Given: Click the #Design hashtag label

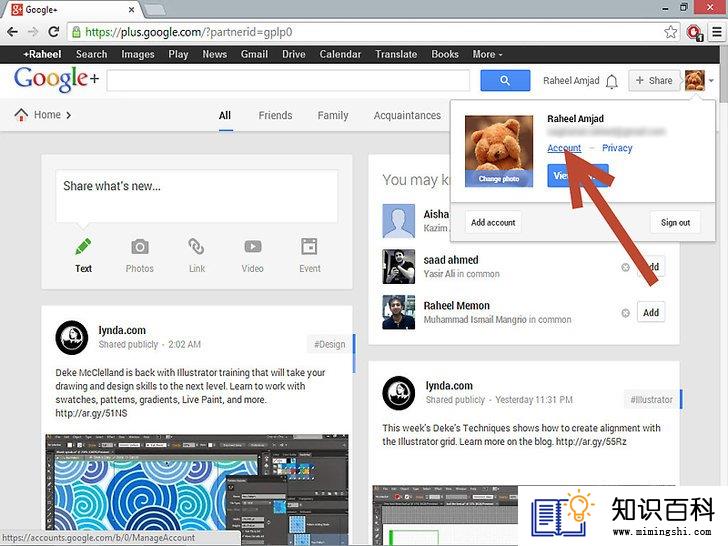Looking at the screenshot, I should tap(330, 344).
